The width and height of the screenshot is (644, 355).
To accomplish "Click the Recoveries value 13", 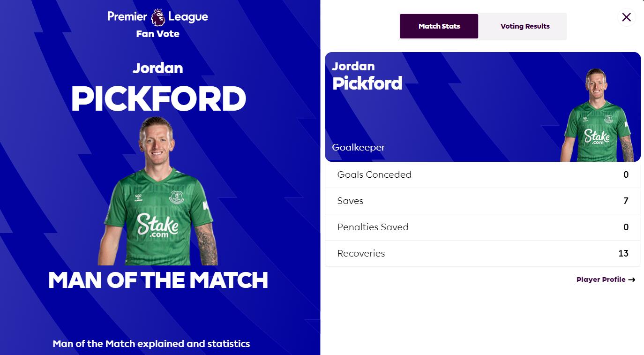I will click(623, 253).
